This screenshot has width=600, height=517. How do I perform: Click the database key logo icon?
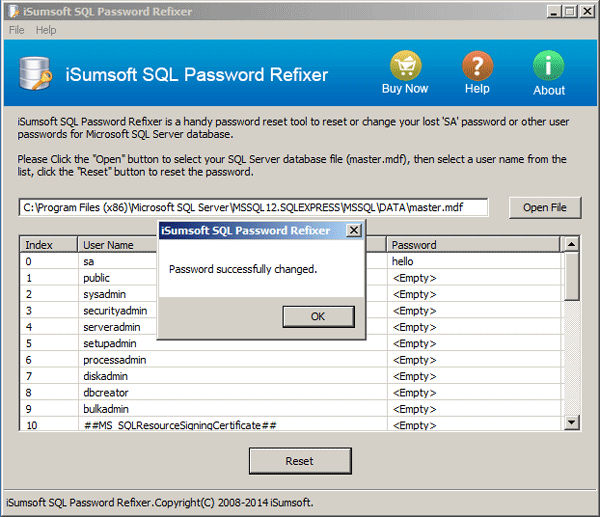35,73
